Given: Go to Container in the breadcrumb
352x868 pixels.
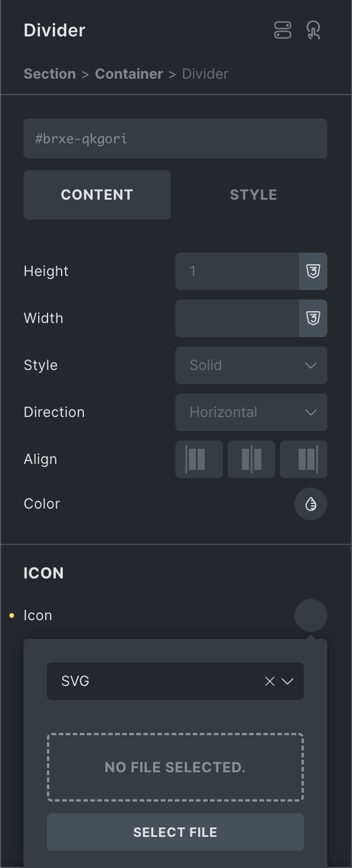Looking at the screenshot, I should [129, 74].
